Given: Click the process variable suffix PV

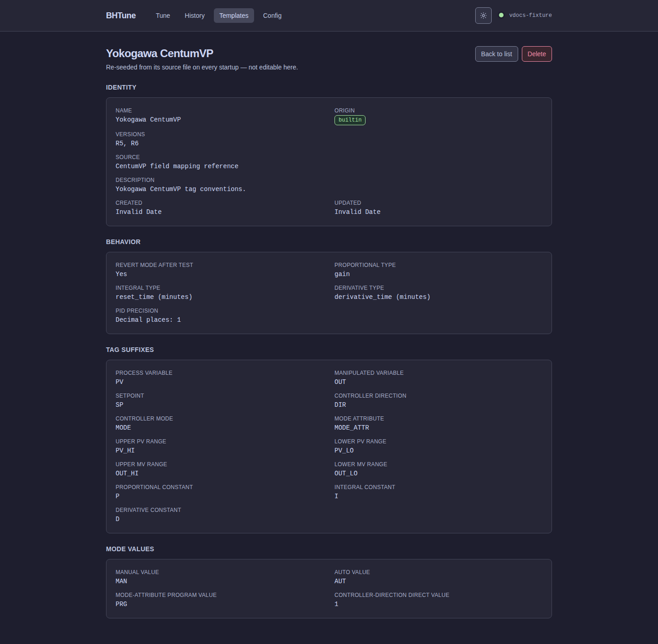Looking at the screenshot, I should [119, 382].
